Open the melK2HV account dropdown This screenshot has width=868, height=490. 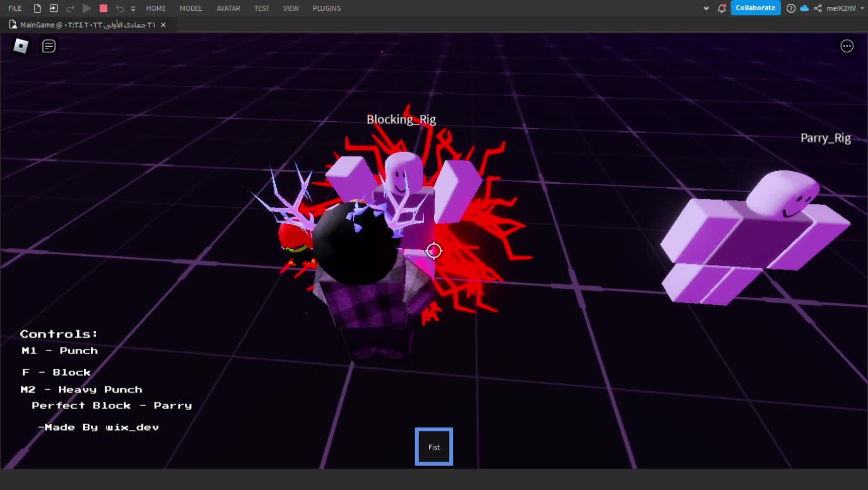click(845, 8)
